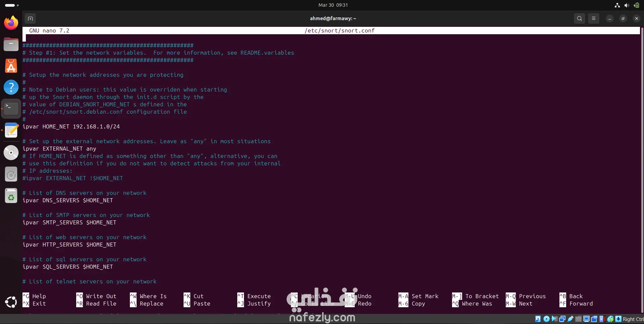Launch the Ubuntu App Center dock icon
Image resolution: width=644 pixels, height=324 pixels.
pyautogui.click(x=11, y=66)
